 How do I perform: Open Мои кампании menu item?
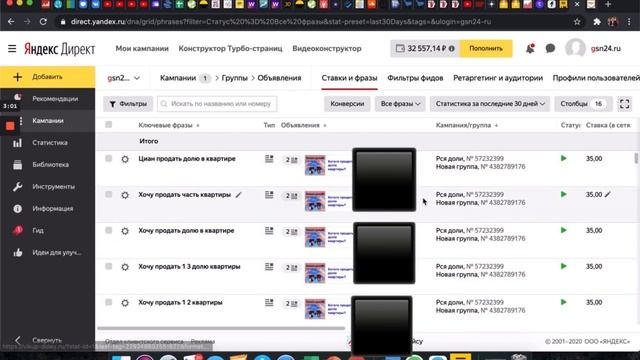pos(142,49)
